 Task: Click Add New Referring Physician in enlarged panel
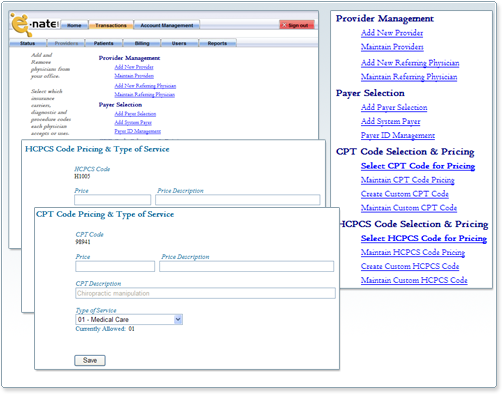410,63
